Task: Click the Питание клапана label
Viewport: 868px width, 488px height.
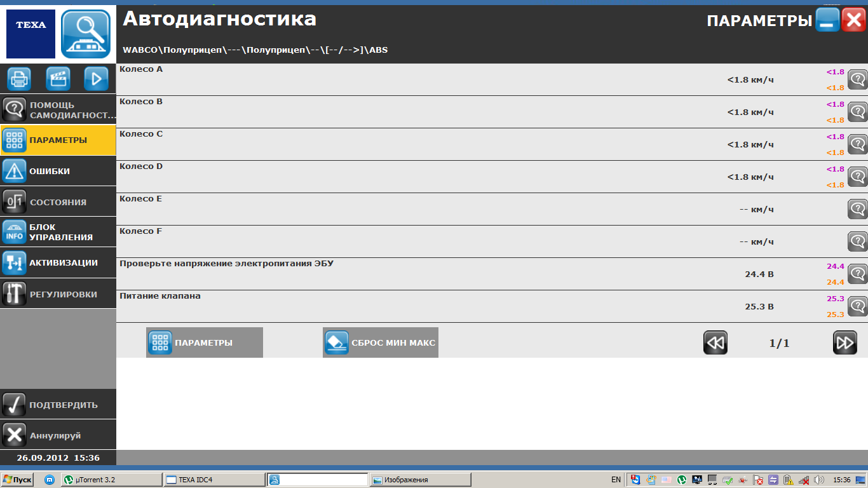Action: coord(160,295)
